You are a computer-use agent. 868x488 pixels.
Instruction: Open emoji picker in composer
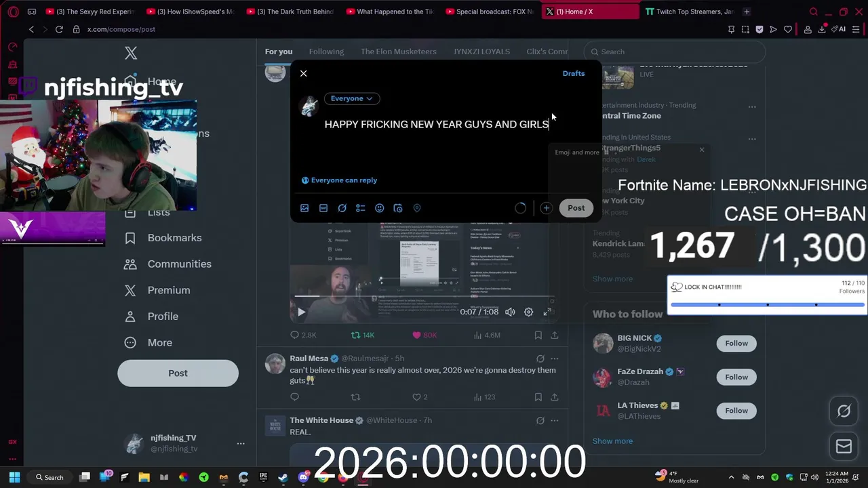[380, 208]
